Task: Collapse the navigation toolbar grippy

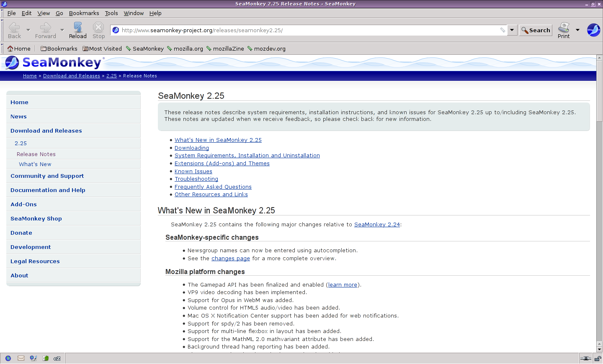Action: point(2,30)
